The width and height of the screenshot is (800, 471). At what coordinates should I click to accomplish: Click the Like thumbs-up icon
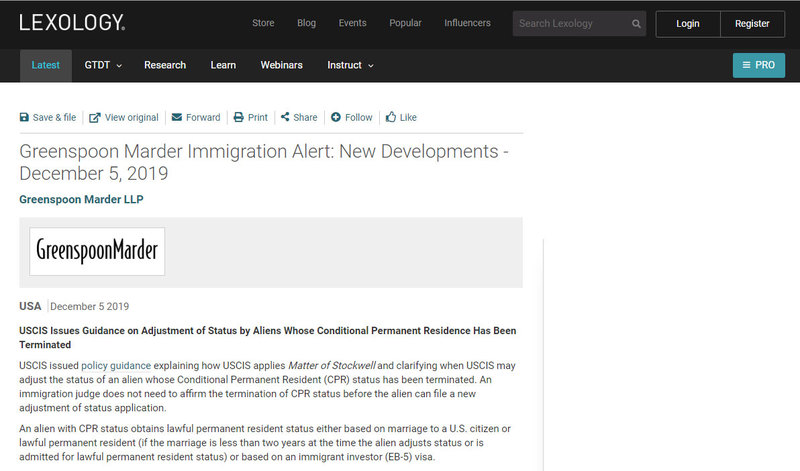click(391, 117)
